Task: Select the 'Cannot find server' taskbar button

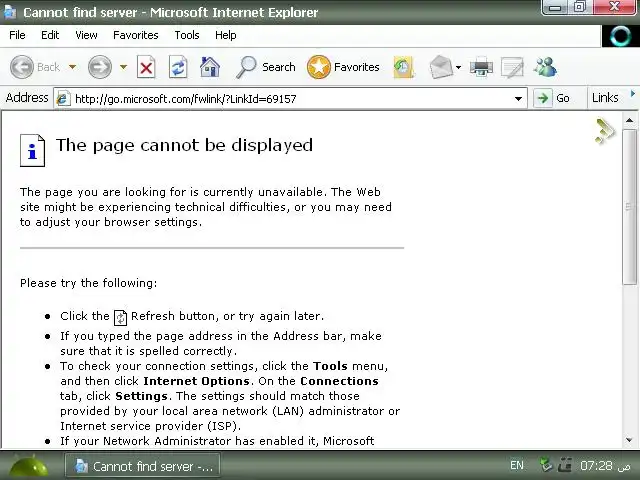Action: point(143,466)
